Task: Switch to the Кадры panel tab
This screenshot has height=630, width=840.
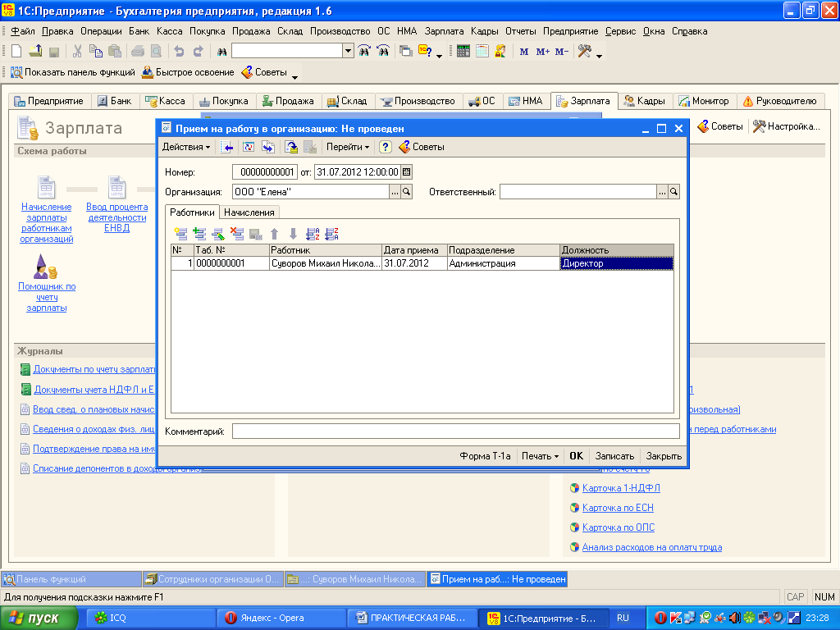Action: click(x=645, y=101)
